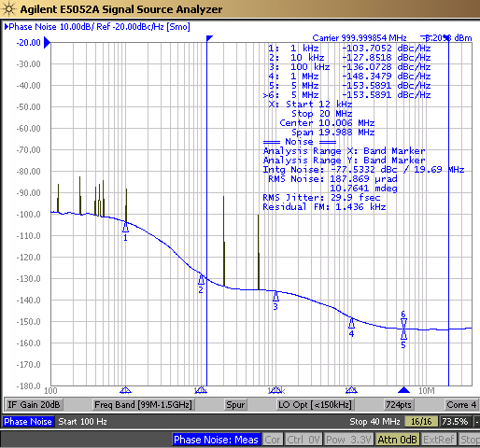Click marker 4 readout -148.3479 dBc/Hz

pyautogui.click(x=387, y=77)
